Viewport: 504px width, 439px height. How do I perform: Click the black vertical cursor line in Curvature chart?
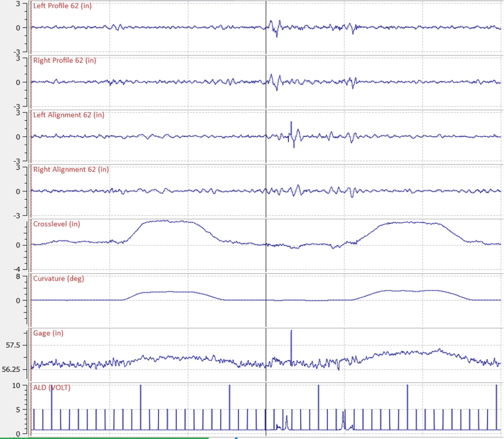[266, 301]
